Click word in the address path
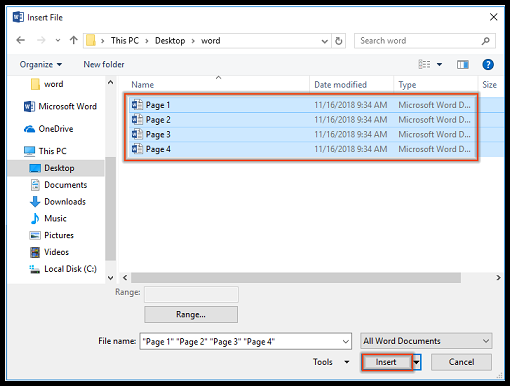 [x=211, y=41]
